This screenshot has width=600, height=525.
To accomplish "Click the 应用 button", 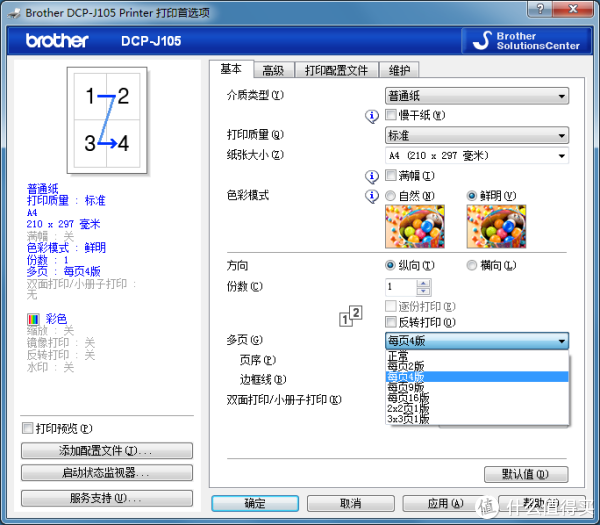I will [x=446, y=503].
